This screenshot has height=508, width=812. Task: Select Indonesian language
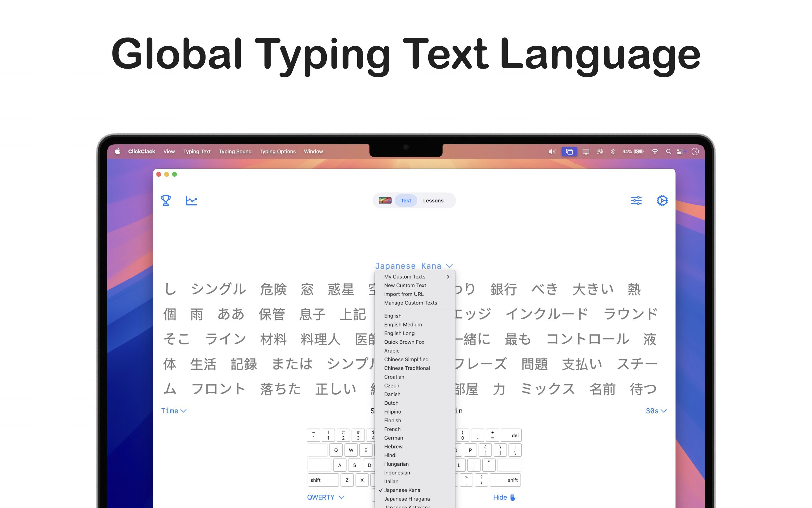click(415, 473)
